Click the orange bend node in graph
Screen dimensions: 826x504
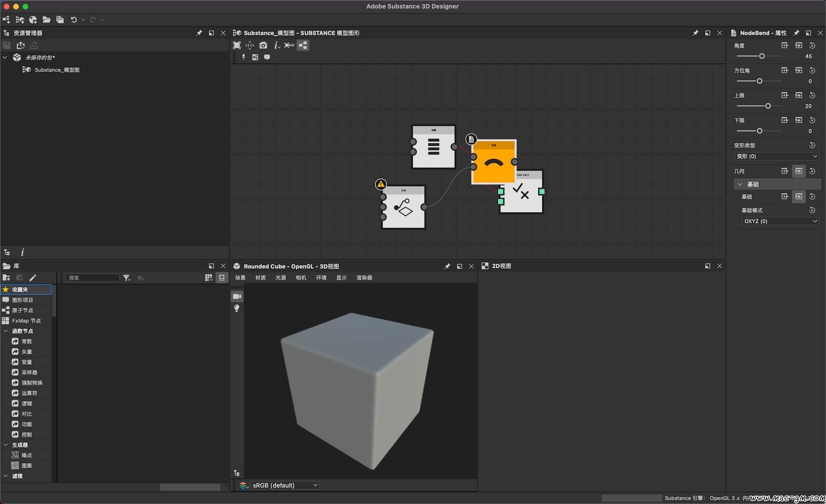pyautogui.click(x=494, y=163)
